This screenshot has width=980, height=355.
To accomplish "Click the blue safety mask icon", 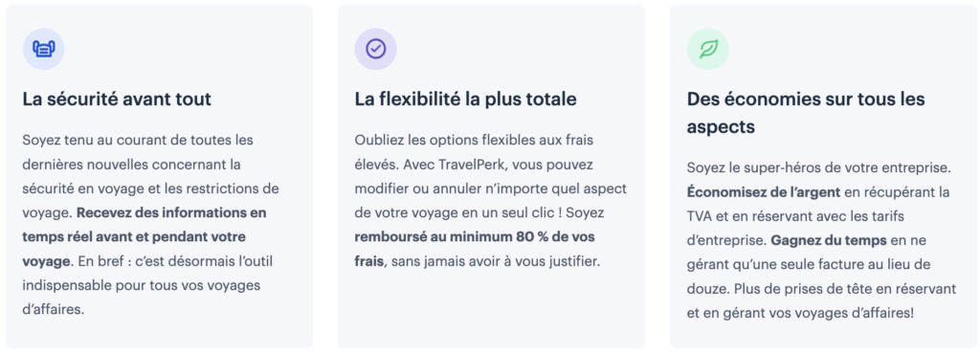I will click(x=44, y=49).
